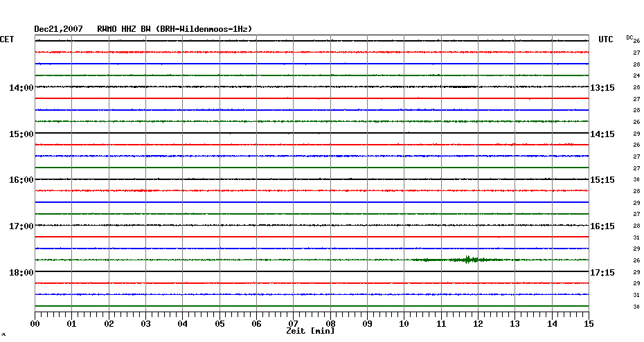Click the black trace beside the 14:00 label

pos(312,87)
